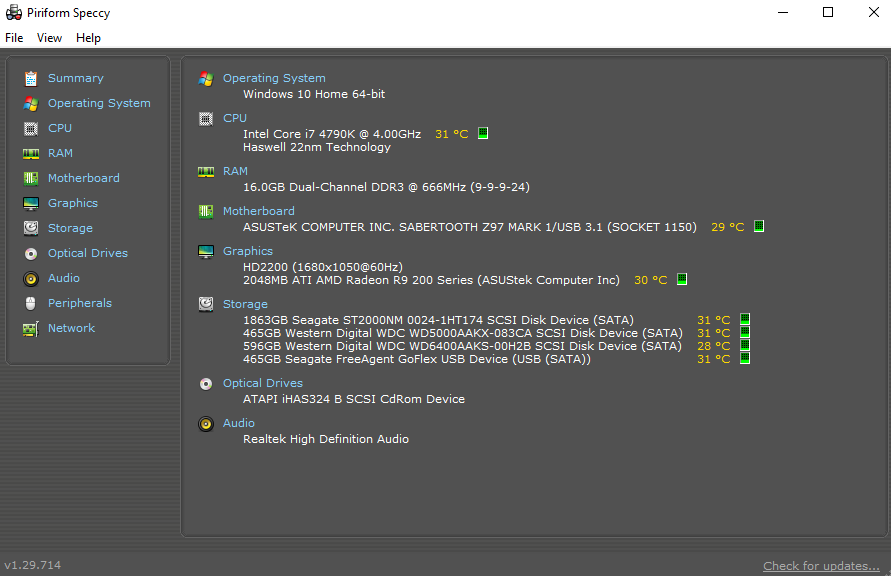Image resolution: width=891 pixels, height=576 pixels.
Task: Click temperature icon for WD6400AAKS drive
Action: [745, 345]
